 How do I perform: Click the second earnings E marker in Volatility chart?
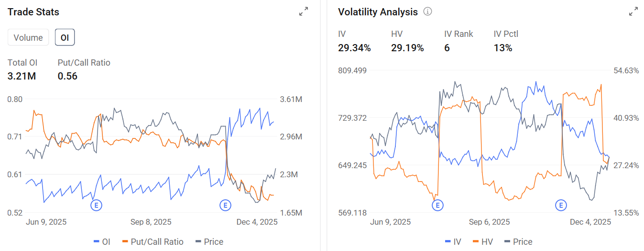coord(561,205)
